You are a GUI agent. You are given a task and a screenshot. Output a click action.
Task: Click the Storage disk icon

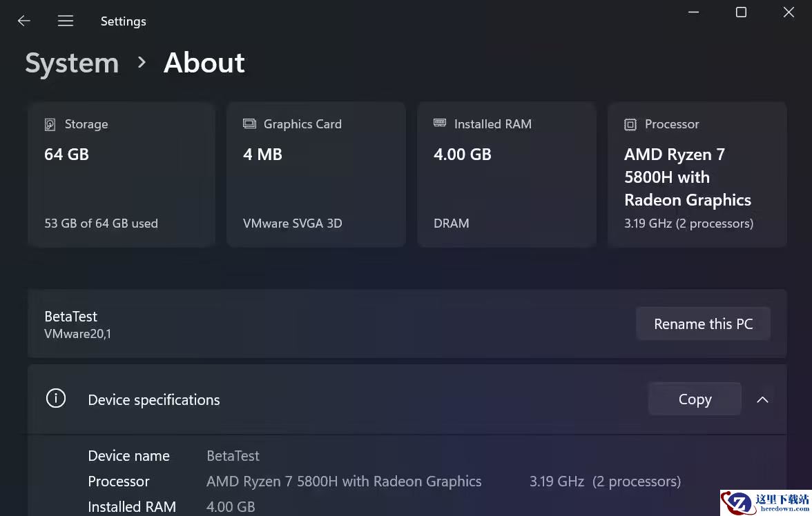coord(50,124)
